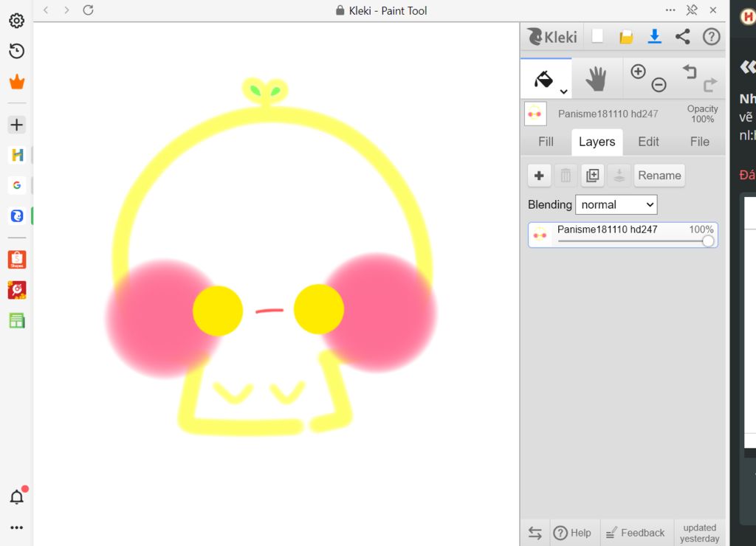Expand the paint bucket tool dropdown arrow

(563, 91)
